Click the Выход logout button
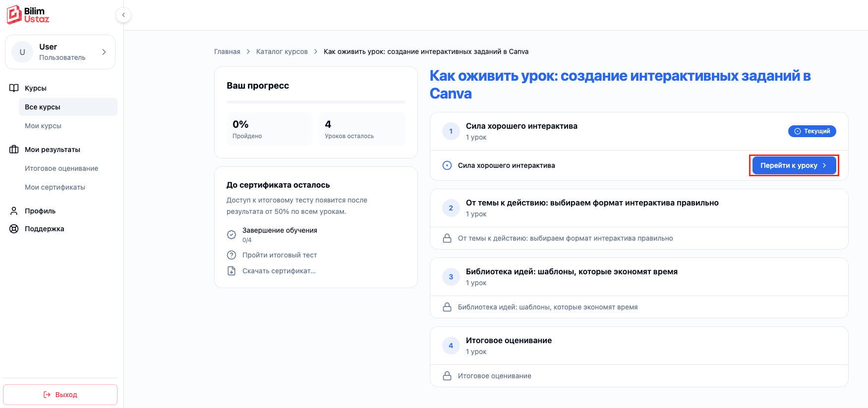868x408 pixels. tap(60, 395)
